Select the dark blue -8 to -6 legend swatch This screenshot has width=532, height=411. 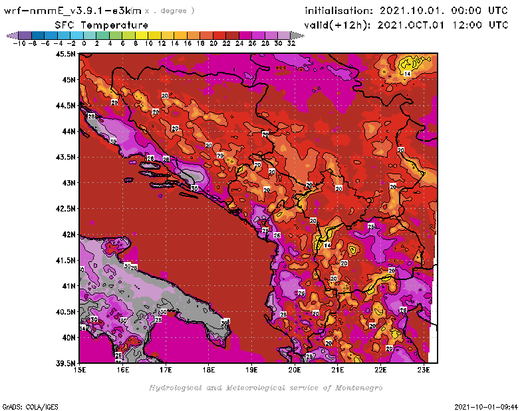[x=38, y=35]
